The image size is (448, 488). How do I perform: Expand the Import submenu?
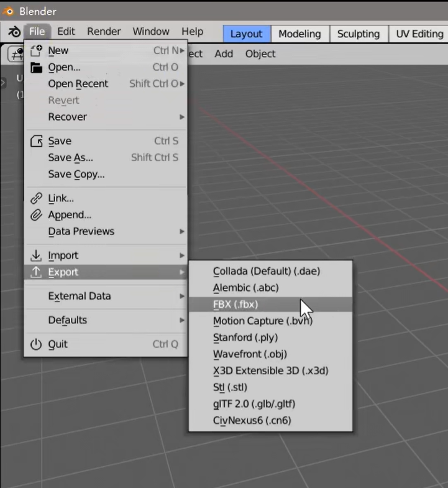[106, 256]
